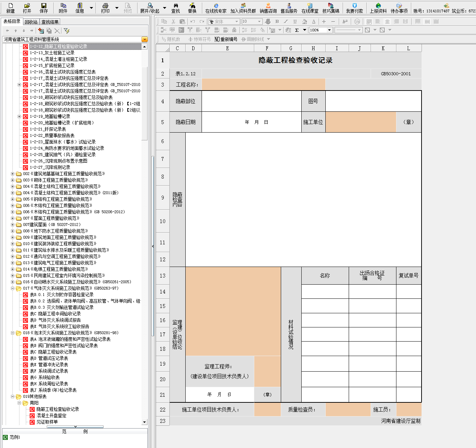476x448 pixels.
Task: Toggle right text alignment
Action: (396, 22)
